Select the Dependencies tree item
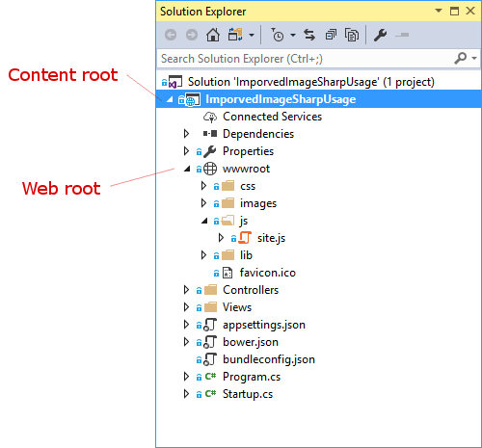 coord(258,134)
